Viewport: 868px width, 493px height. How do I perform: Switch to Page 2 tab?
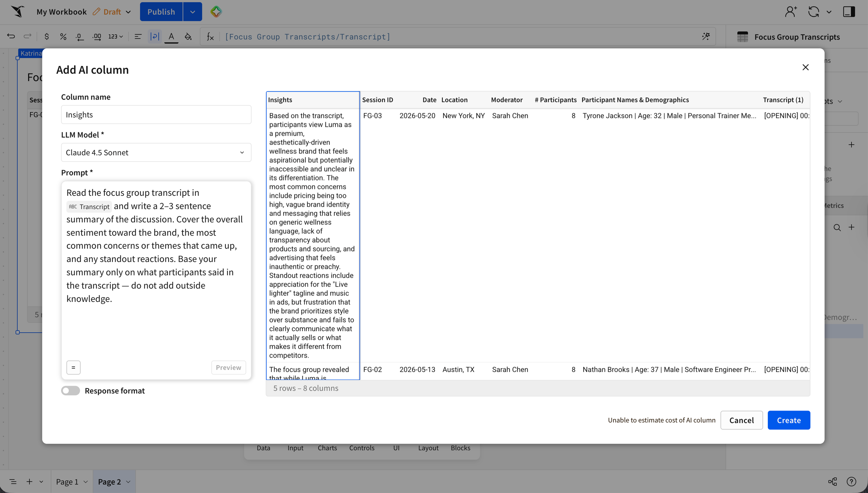click(x=109, y=481)
